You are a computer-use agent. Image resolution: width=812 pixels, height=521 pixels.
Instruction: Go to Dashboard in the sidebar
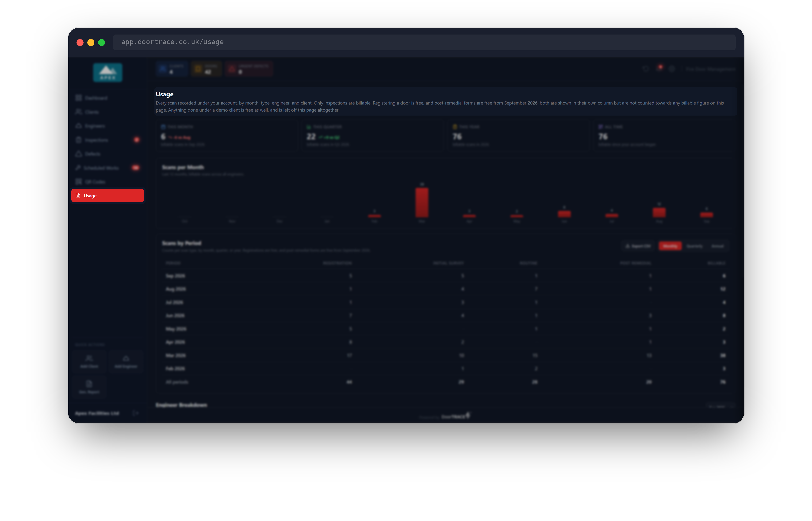point(107,98)
